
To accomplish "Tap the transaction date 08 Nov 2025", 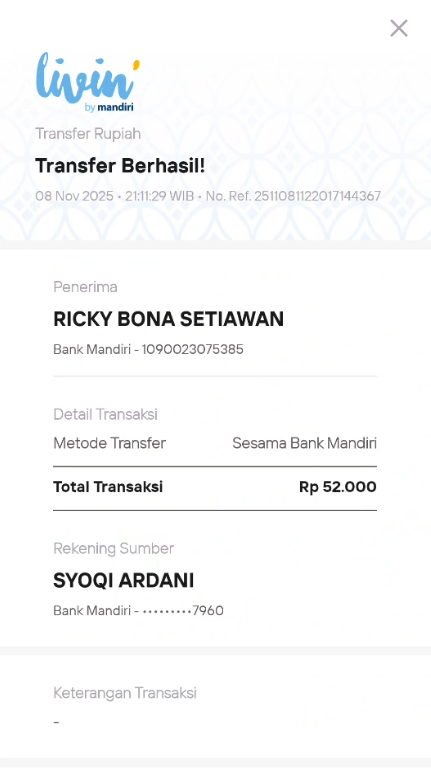I will coord(74,196).
